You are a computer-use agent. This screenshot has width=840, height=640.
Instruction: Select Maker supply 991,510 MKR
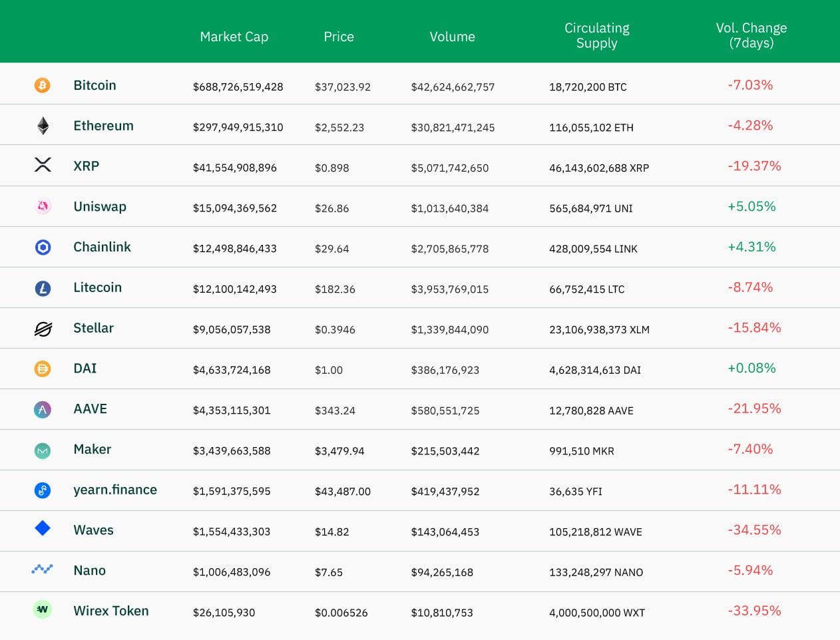(582, 451)
